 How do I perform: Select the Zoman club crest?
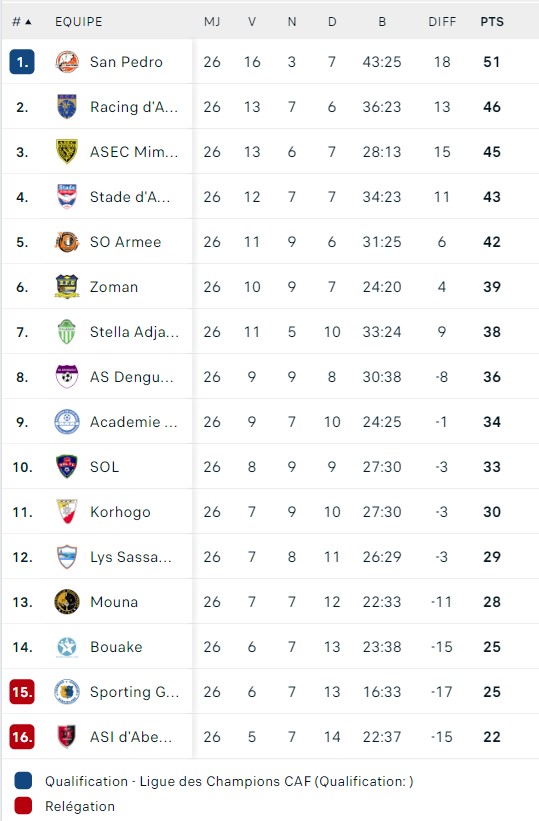click(67, 287)
